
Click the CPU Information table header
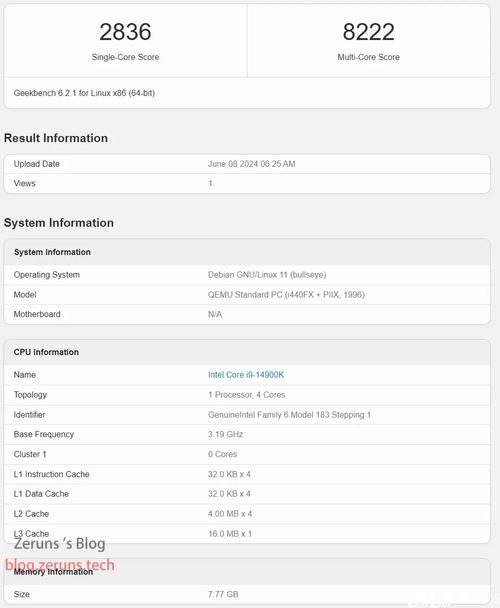[247, 352]
